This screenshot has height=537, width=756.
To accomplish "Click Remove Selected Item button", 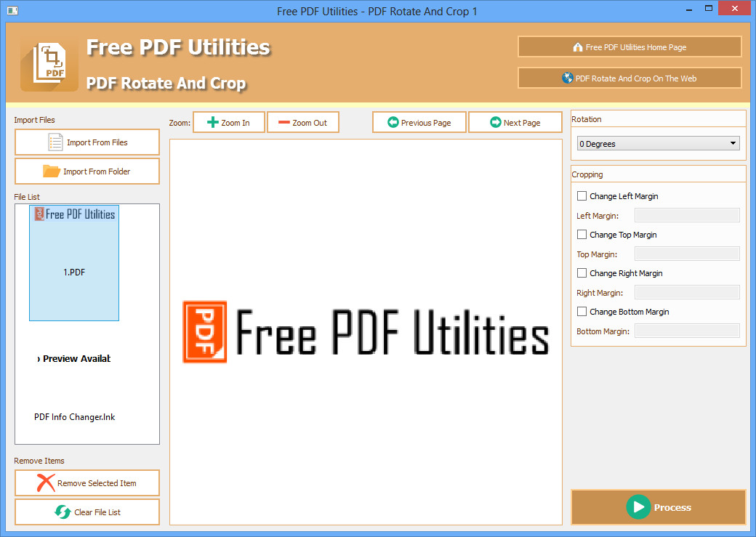I will coord(87,483).
